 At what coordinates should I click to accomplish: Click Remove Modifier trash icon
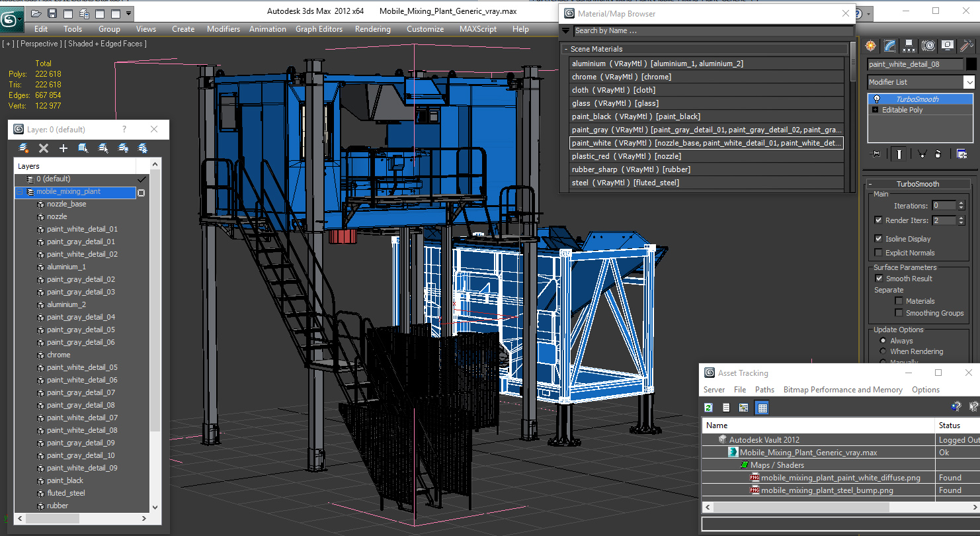(938, 154)
